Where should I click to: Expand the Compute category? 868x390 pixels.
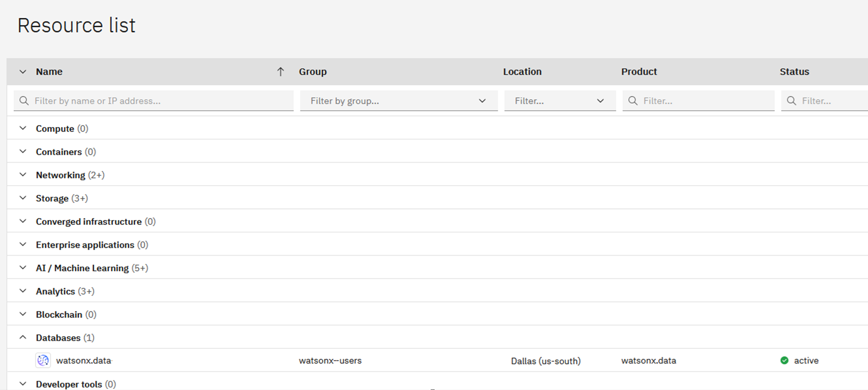point(23,128)
